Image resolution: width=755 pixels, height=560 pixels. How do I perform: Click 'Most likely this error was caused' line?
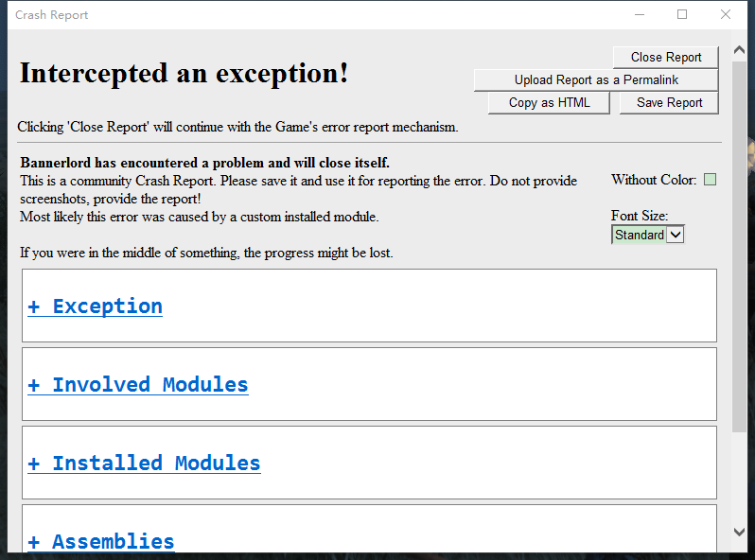[x=200, y=217]
